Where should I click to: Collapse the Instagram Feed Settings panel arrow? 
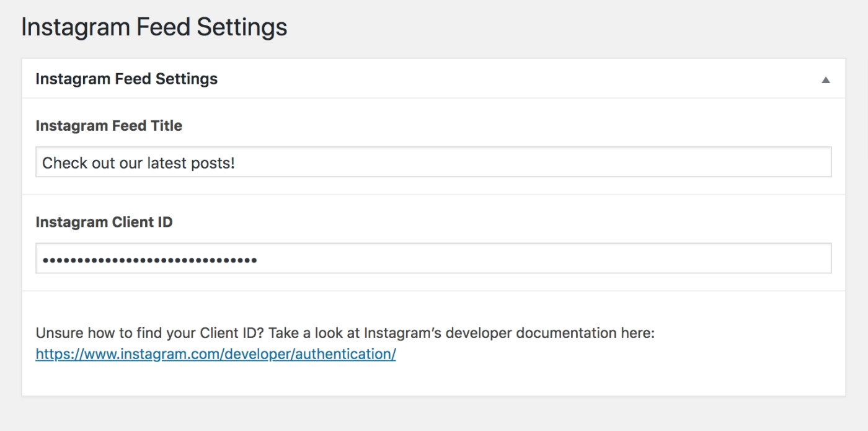tap(825, 80)
